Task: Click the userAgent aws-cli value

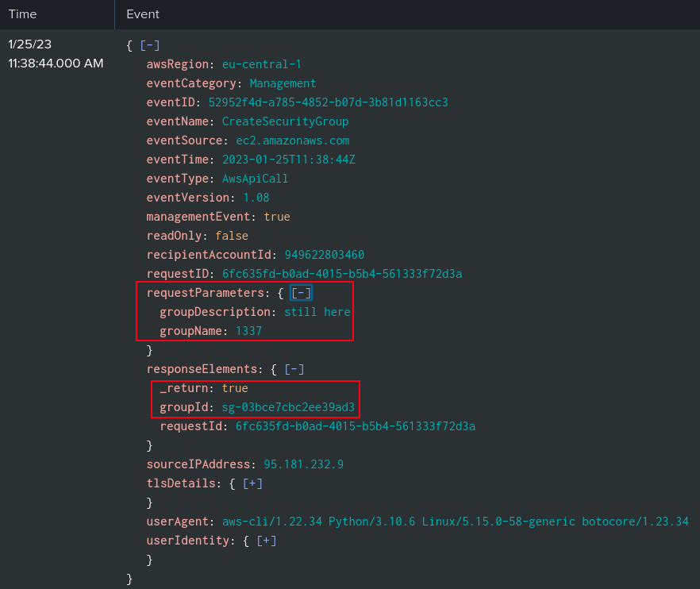Action: 453,522
